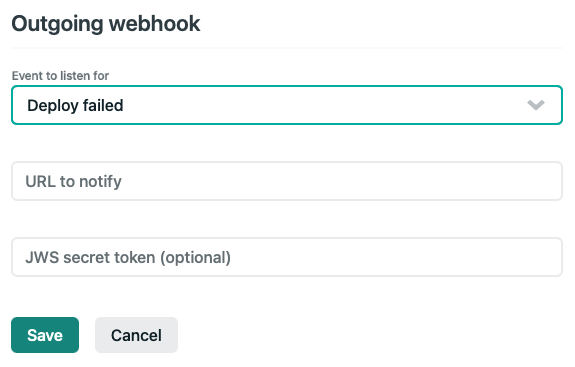Screen dimensions: 575x367
Task: Save the outgoing webhook
Action: [45, 335]
